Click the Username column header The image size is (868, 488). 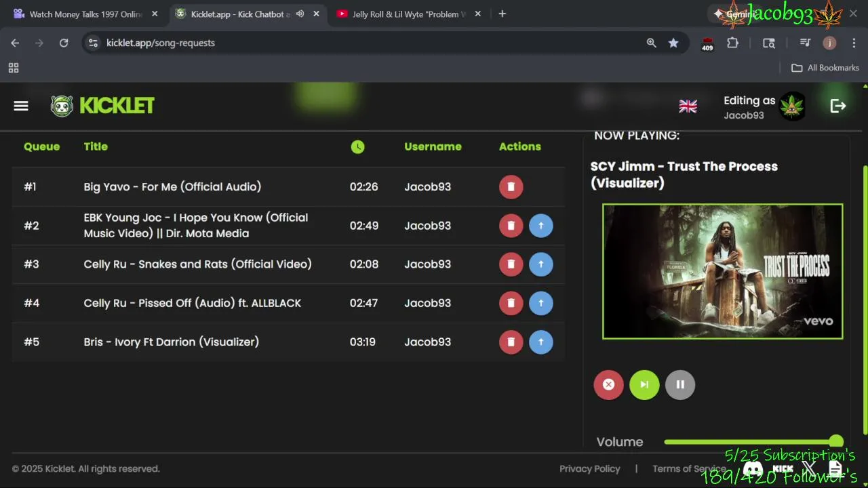point(433,146)
